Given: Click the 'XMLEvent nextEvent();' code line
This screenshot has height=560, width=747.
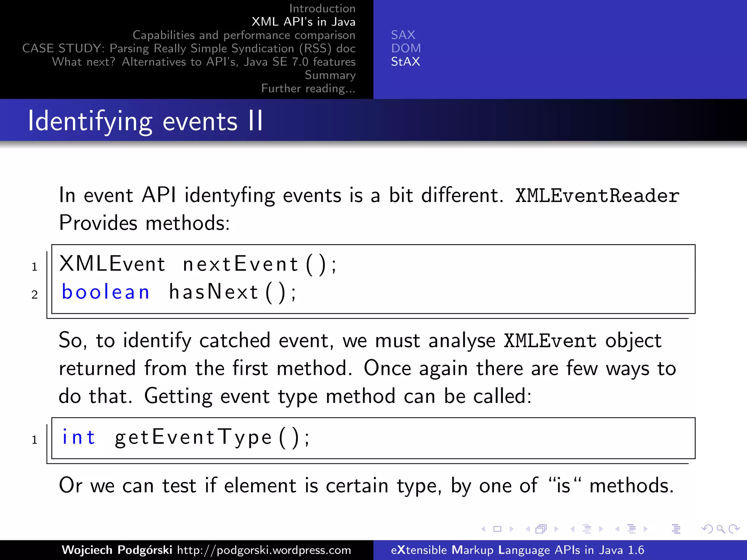Looking at the screenshot, I should 198,264.
